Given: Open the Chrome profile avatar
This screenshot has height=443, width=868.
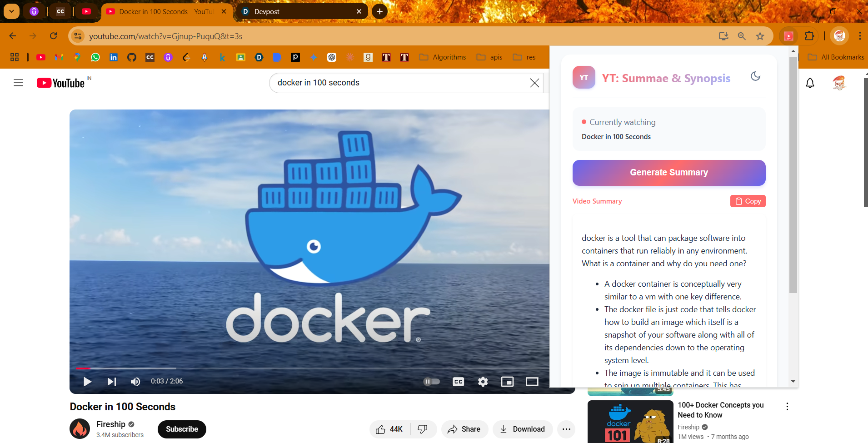Looking at the screenshot, I should (x=839, y=36).
